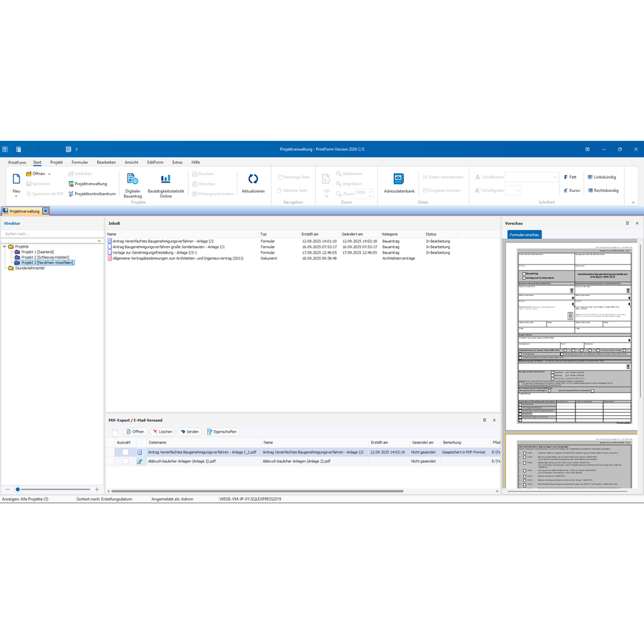Click 'Sortiert nach: Erstellungsdatum' in status bar

tap(105, 499)
